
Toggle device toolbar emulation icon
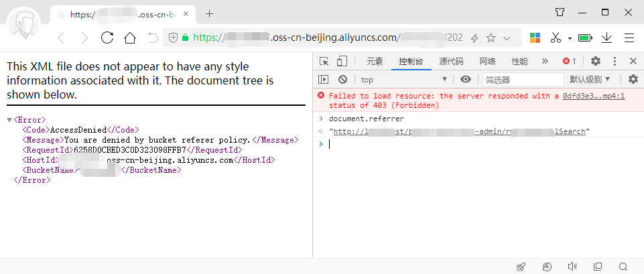pos(342,62)
